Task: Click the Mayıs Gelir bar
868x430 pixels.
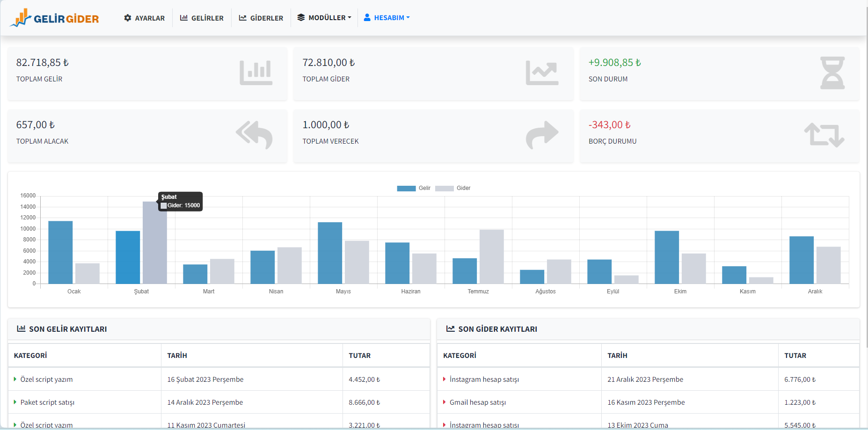Action: (x=330, y=253)
